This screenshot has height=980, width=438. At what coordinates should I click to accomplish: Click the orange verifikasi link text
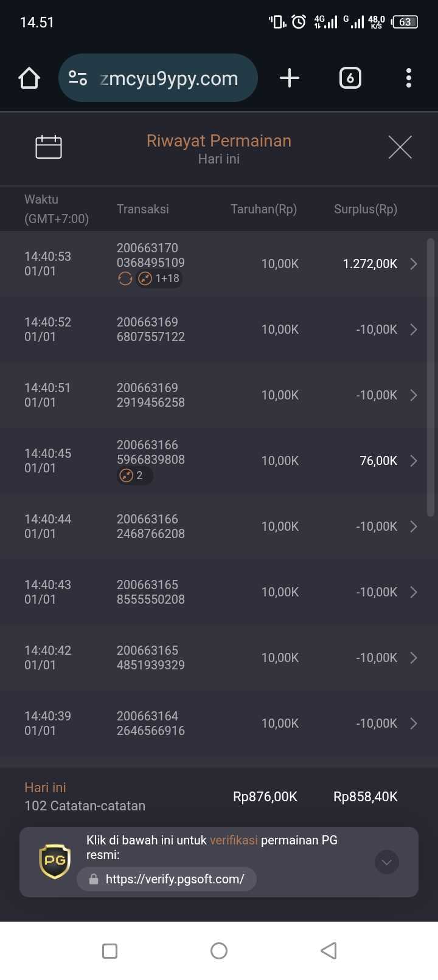(x=234, y=840)
